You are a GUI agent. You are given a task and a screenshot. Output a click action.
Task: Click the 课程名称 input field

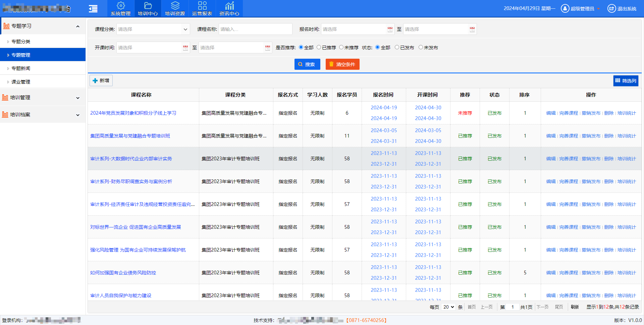pos(255,29)
